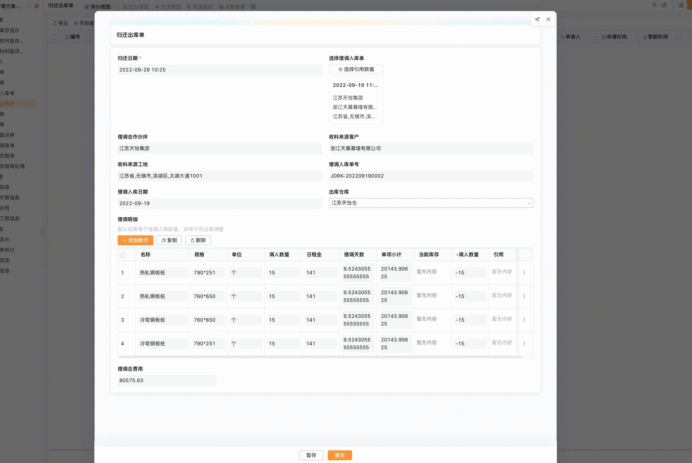Viewport: 692px width, 463px height.
Task: Open the row 2 three-dot actions menu
Action: coord(524,296)
